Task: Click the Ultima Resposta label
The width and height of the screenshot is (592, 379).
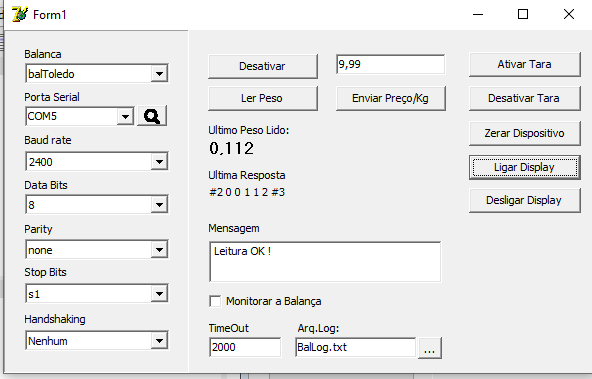Action: 247,176
